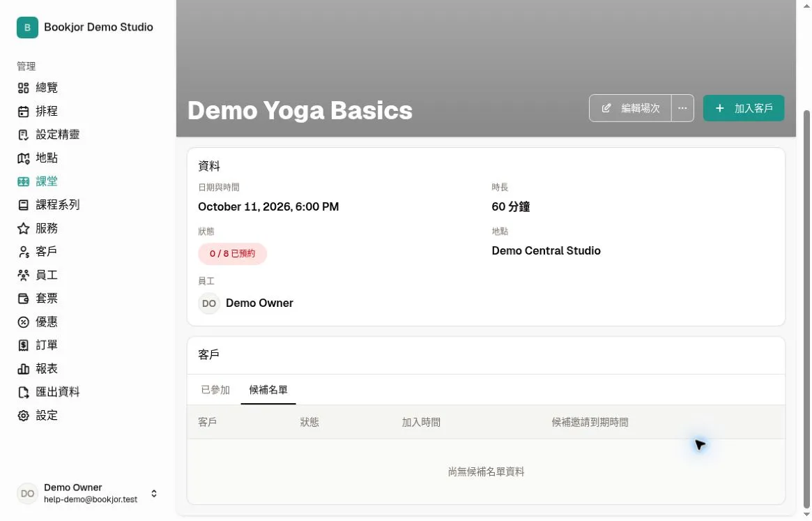Click the Demo Owner staff name link
This screenshot has height=521, width=812.
[259, 304]
